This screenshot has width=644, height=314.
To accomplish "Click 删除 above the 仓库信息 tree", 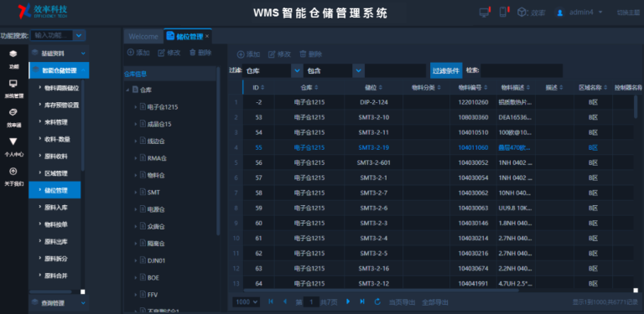I will pyautogui.click(x=200, y=53).
